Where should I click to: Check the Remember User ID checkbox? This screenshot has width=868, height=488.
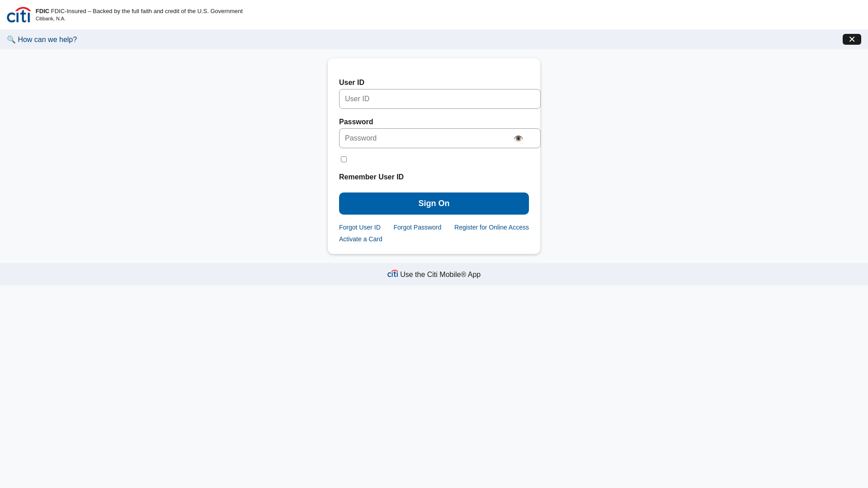344,160
